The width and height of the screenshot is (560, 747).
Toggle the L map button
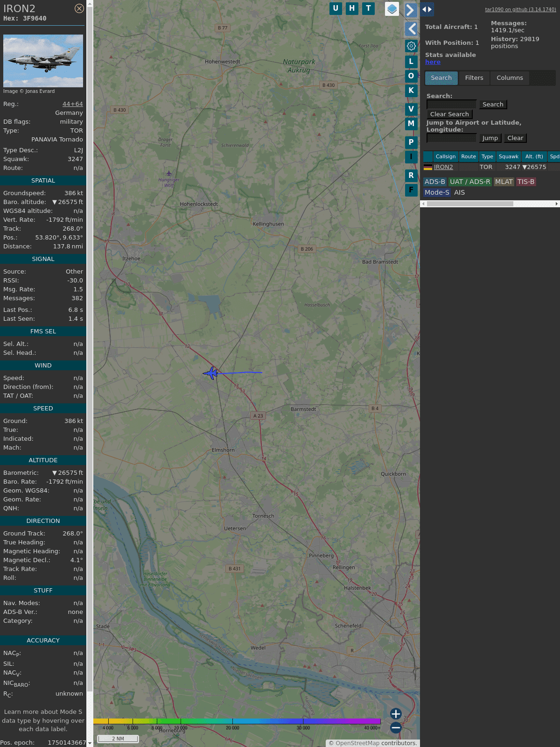(x=411, y=61)
